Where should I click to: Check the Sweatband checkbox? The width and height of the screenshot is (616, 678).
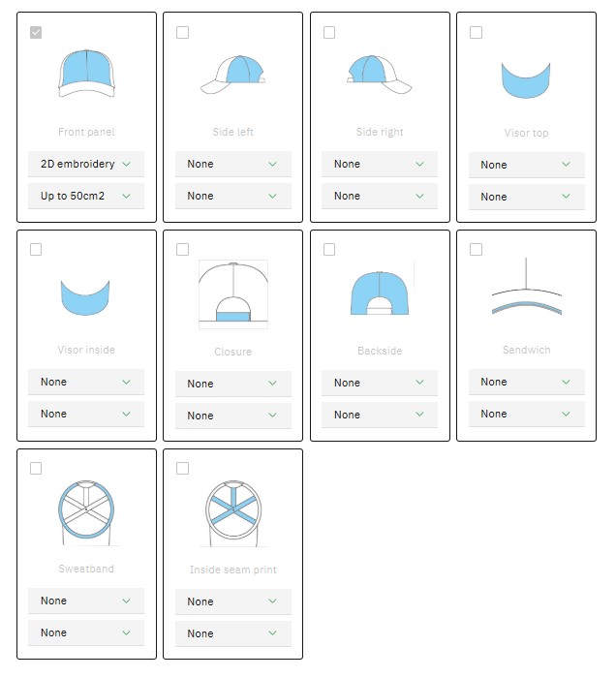(36, 469)
